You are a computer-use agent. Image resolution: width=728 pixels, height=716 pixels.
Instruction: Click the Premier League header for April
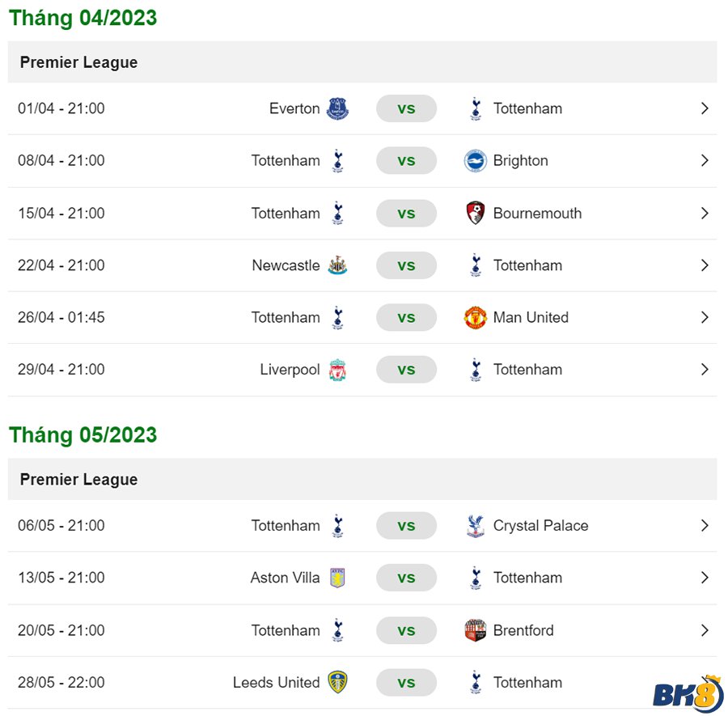(x=78, y=61)
